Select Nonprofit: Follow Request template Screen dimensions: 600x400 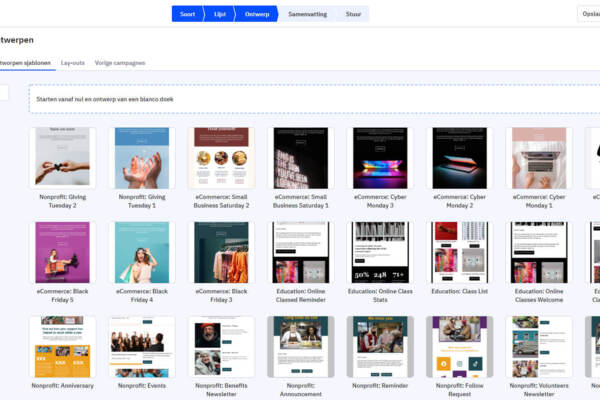point(459,346)
